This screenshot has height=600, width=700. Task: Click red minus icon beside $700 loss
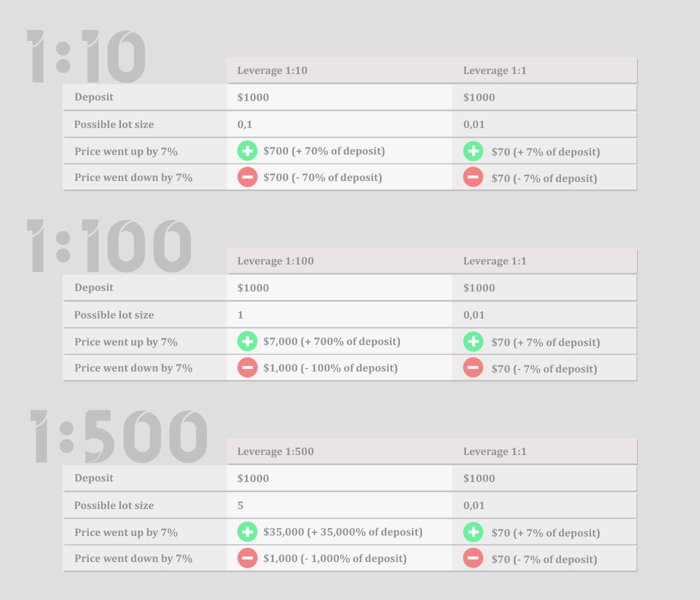pyautogui.click(x=247, y=177)
